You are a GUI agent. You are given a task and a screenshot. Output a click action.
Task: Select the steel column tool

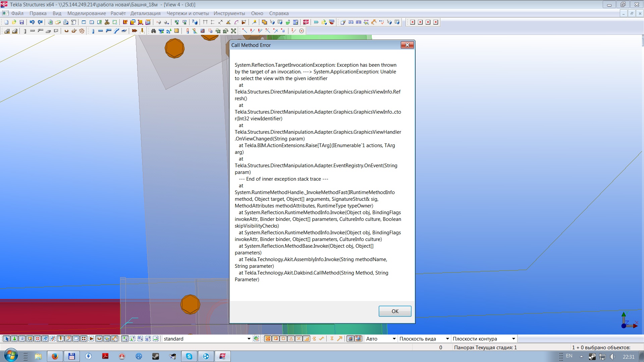click(x=93, y=31)
